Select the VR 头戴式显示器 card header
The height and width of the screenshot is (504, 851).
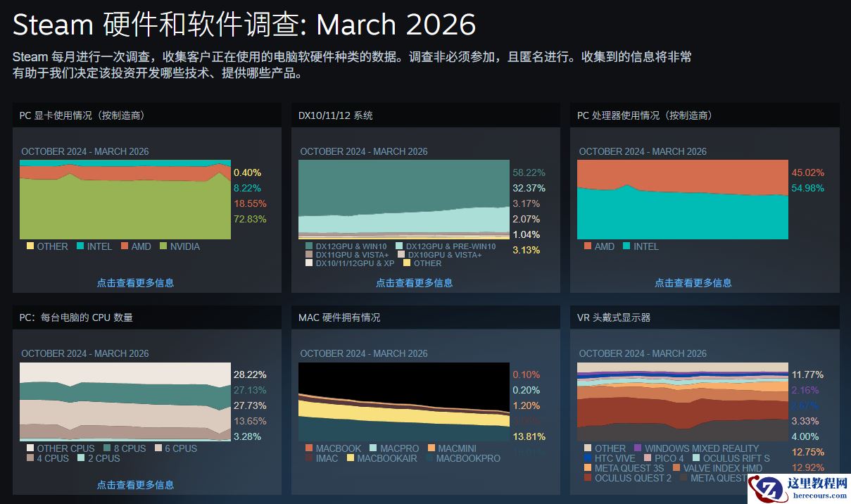705,317
